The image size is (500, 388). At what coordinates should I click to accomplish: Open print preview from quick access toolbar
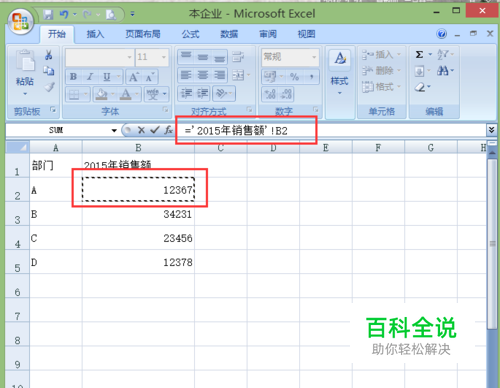tap(111, 14)
